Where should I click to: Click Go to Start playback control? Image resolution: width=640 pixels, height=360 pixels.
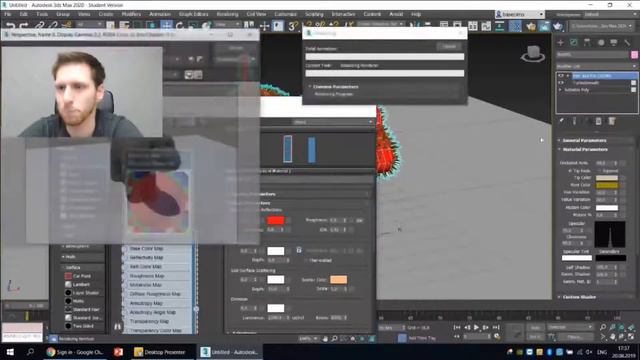(457, 327)
